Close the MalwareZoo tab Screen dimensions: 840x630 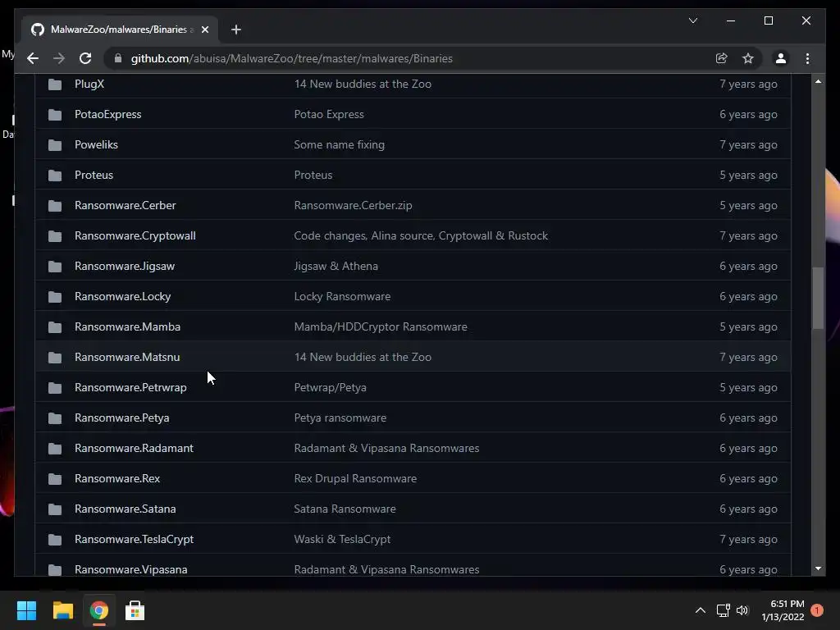click(x=204, y=30)
